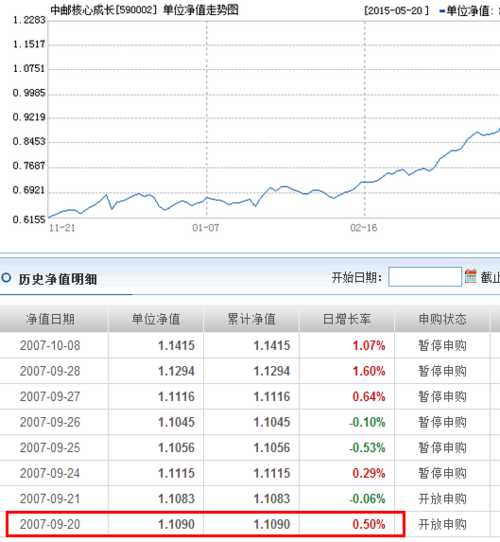Click the 累计净值 column header
Image resolution: width=500 pixels, height=542 pixels.
click(251, 319)
